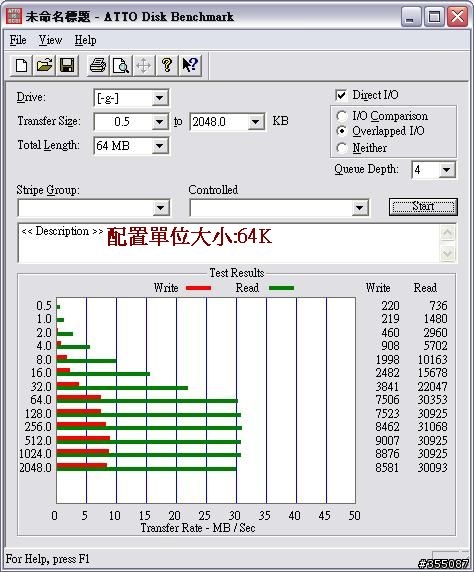Viewport: 474px width, 572px height.
Task: Open the Help menu
Action: pyautogui.click(x=85, y=40)
